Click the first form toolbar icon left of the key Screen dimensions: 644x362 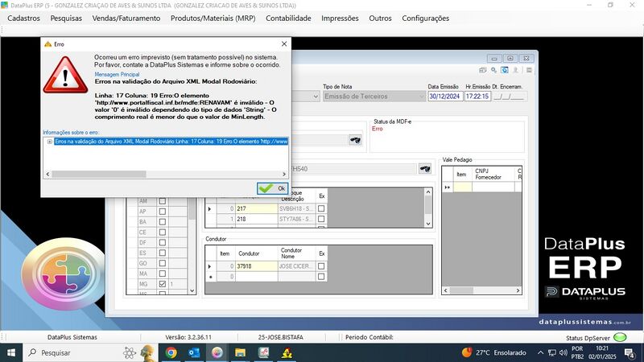[x=483, y=70]
